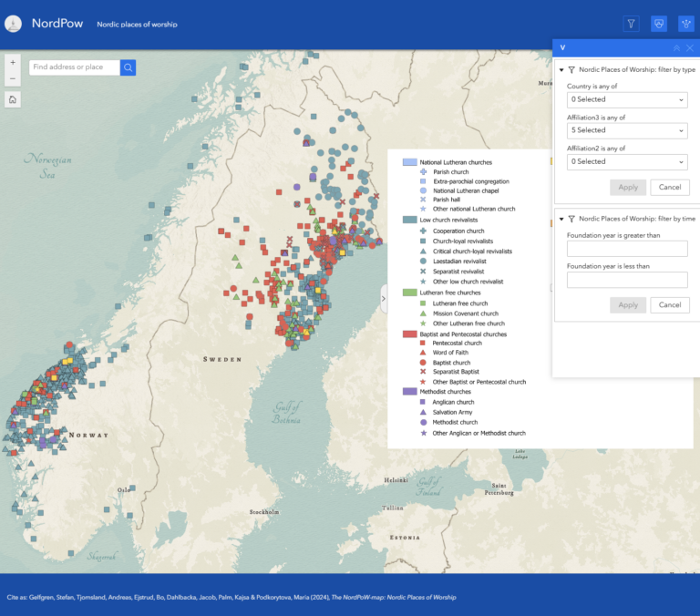
Task: Collapse the filter panel with double-chevron icon
Action: pos(676,47)
